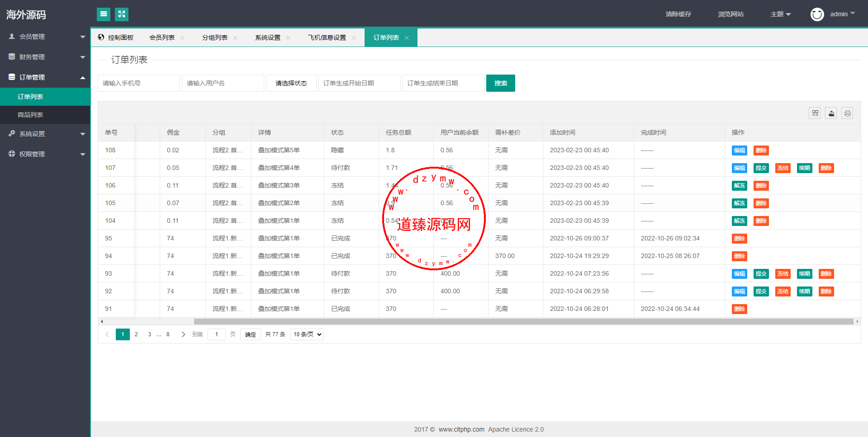
Task: Click the table export icon
Action: point(831,113)
